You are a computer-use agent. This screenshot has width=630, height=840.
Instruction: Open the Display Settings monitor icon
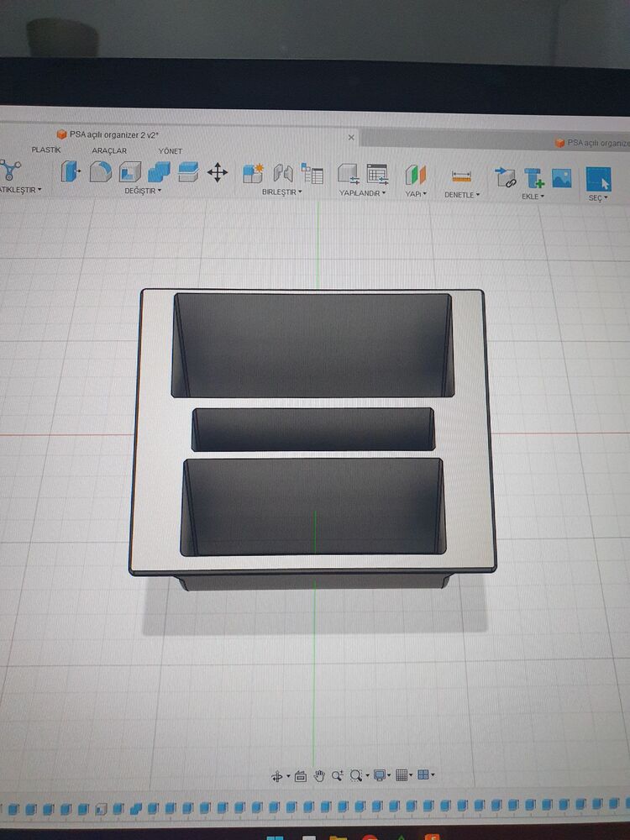380,775
